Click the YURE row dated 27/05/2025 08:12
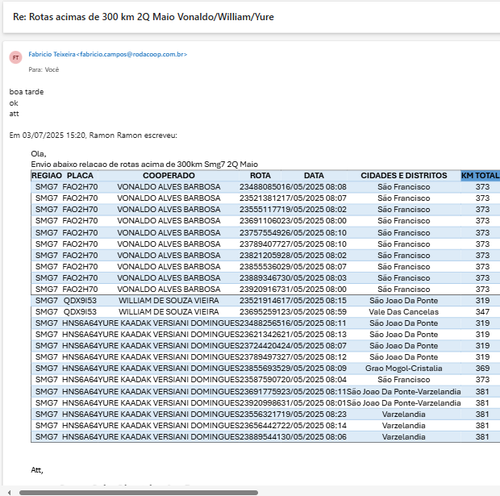 click(x=265, y=357)
